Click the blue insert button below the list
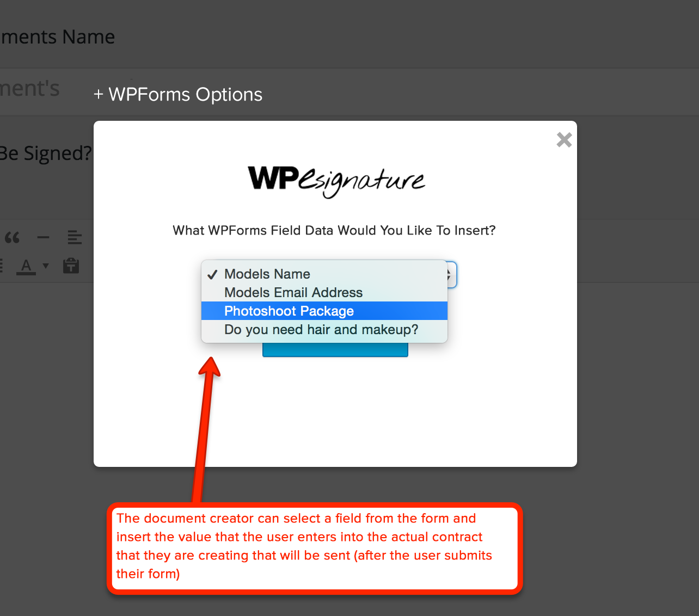Viewport: 699px width, 616px height. (335, 350)
